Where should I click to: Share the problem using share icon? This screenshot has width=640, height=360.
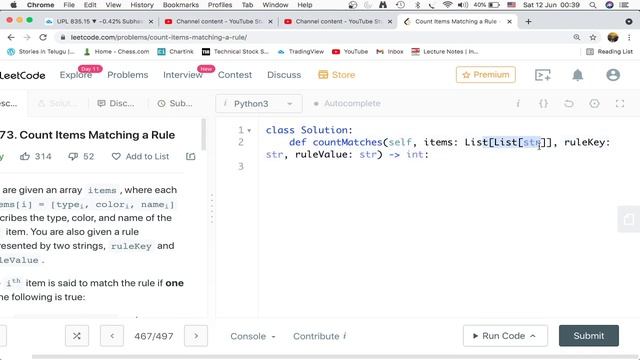[191, 156]
